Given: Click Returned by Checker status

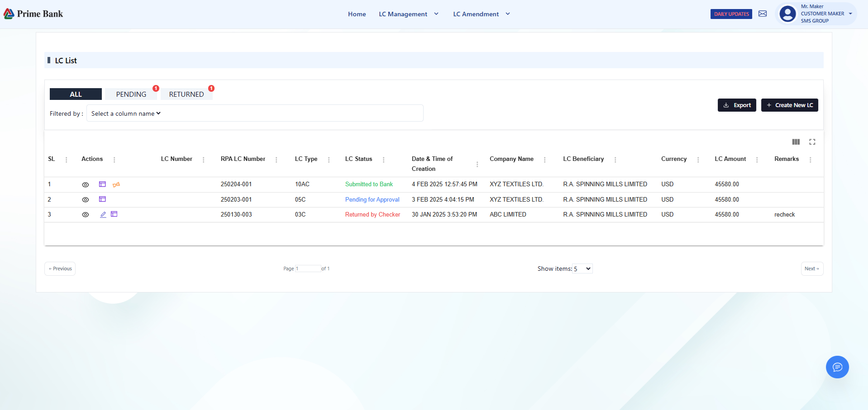Looking at the screenshot, I should click(x=372, y=215).
